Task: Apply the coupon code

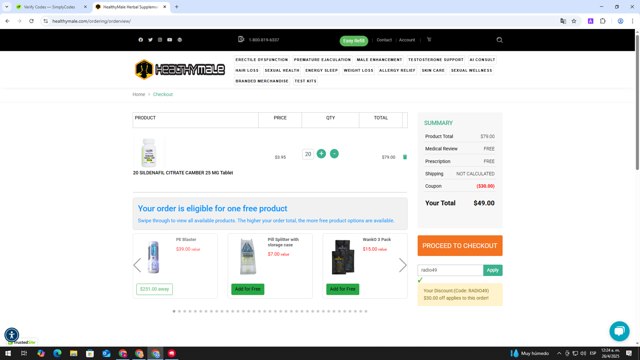Action: [493, 270]
